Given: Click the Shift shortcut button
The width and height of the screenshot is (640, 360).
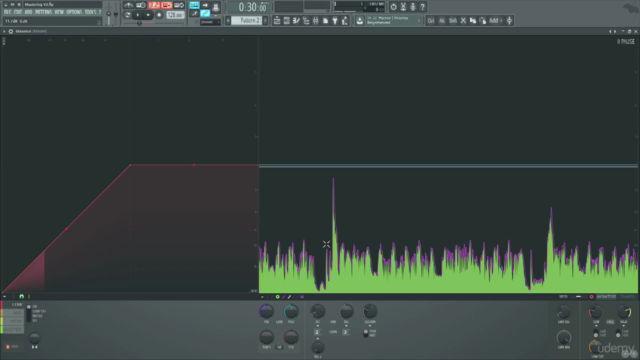Looking at the screenshot, I should (x=453, y=20).
